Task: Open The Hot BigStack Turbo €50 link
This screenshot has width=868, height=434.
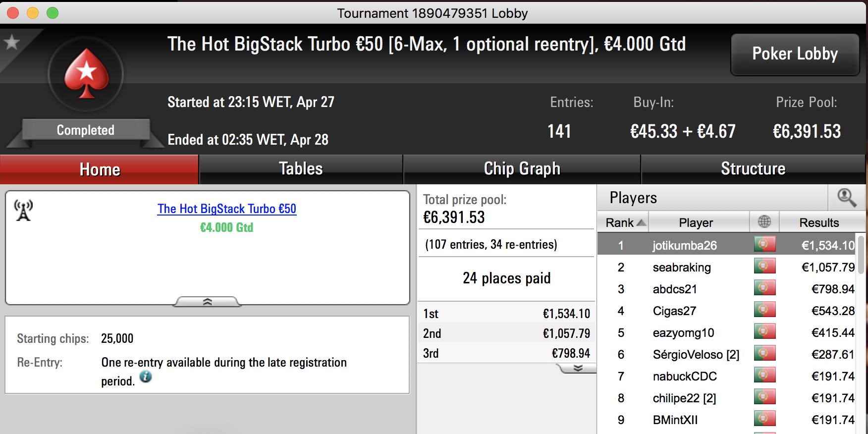Action: (227, 209)
